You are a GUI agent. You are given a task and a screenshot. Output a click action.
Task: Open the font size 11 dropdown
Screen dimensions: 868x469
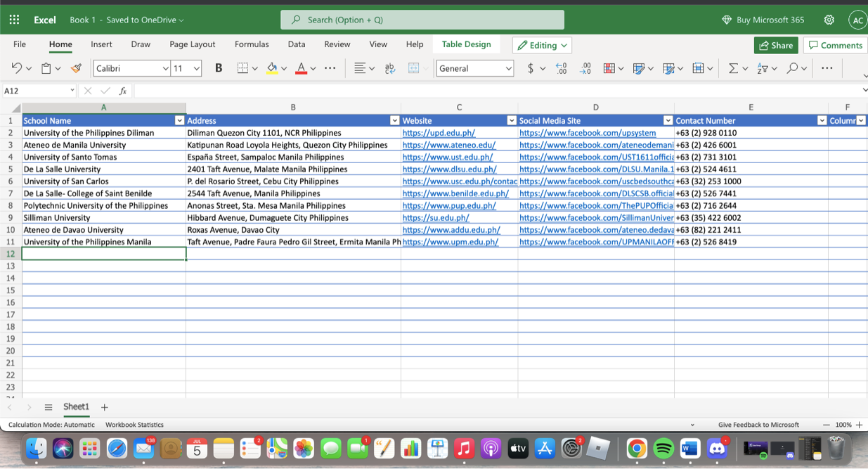pos(197,68)
